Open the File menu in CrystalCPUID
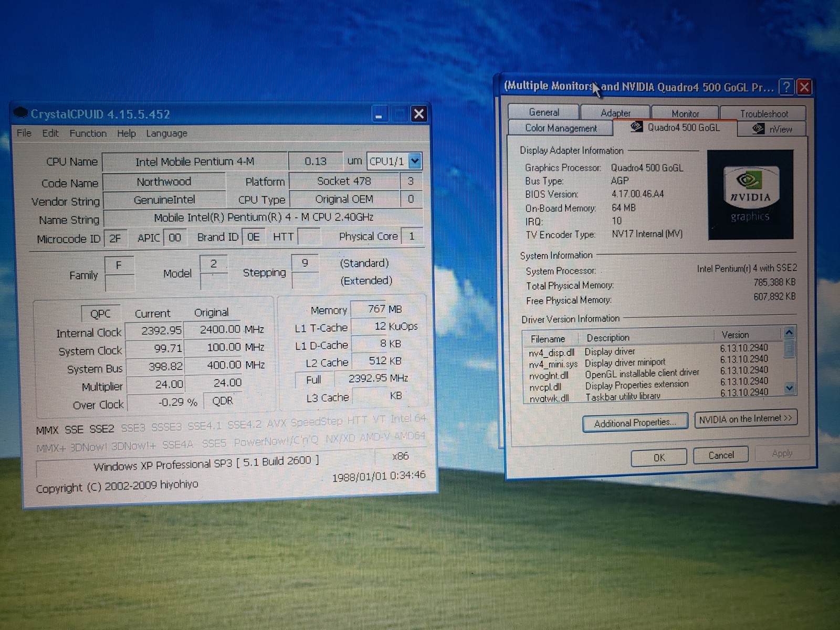 pos(24,133)
